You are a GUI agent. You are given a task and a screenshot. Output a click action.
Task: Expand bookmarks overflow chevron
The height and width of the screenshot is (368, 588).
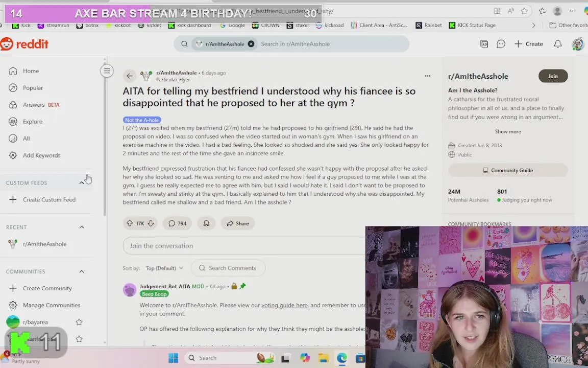pos(533,25)
